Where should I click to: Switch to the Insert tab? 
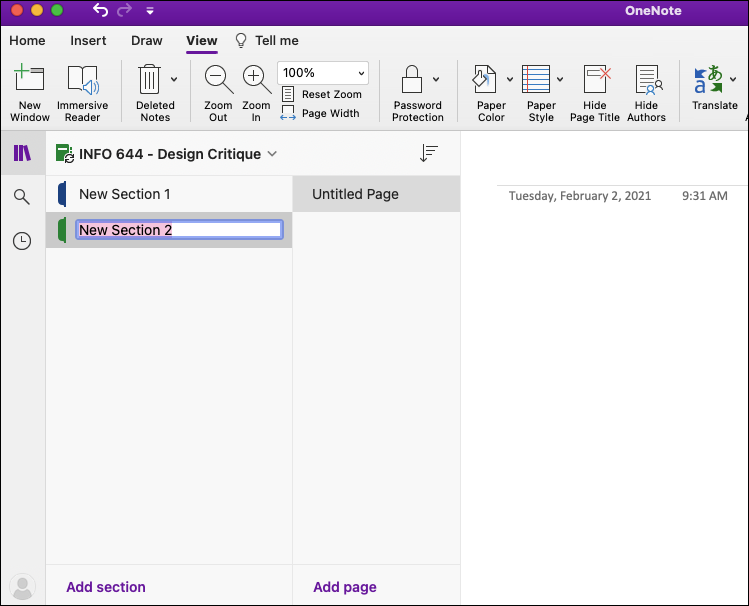pos(88,41)
